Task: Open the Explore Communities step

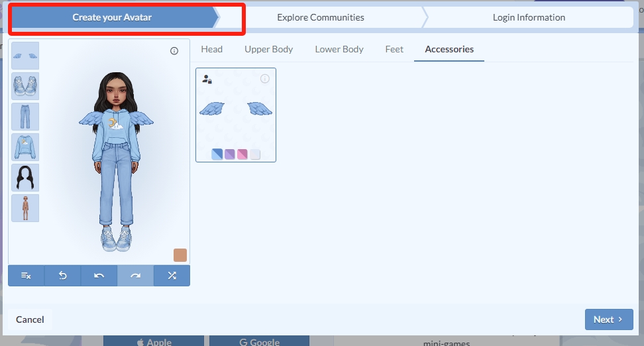Action: 321,17
